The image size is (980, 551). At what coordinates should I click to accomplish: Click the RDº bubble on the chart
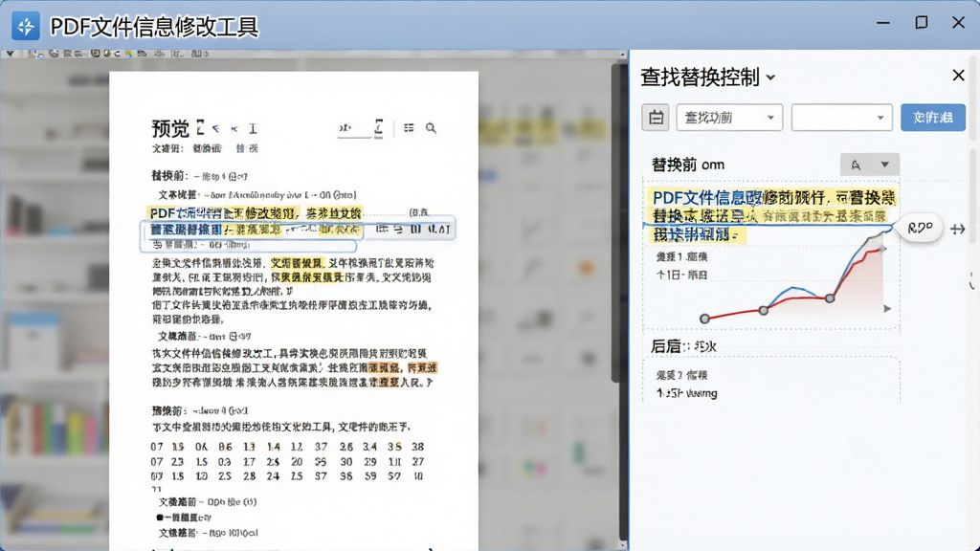pyautogui.click(x=920, y=228)
